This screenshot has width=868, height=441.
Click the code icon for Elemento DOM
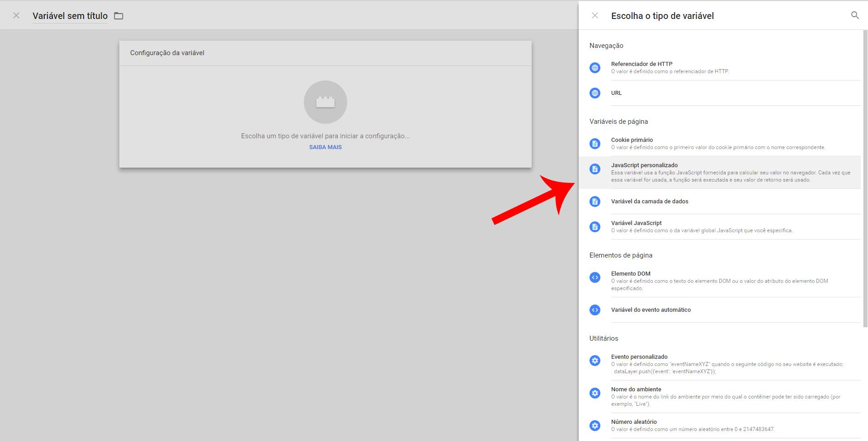(595, 277)
